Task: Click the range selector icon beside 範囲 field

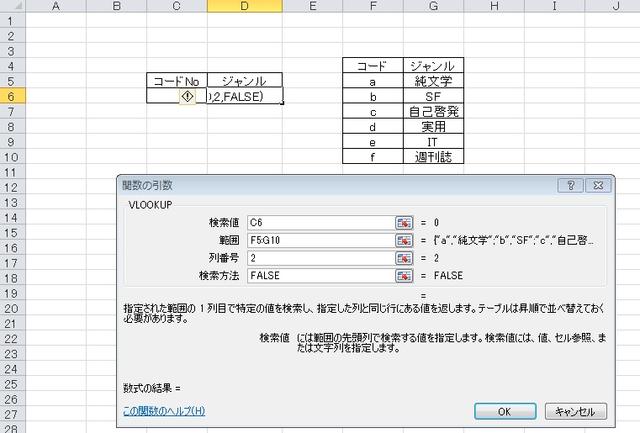Action: [x=404, y=240]
